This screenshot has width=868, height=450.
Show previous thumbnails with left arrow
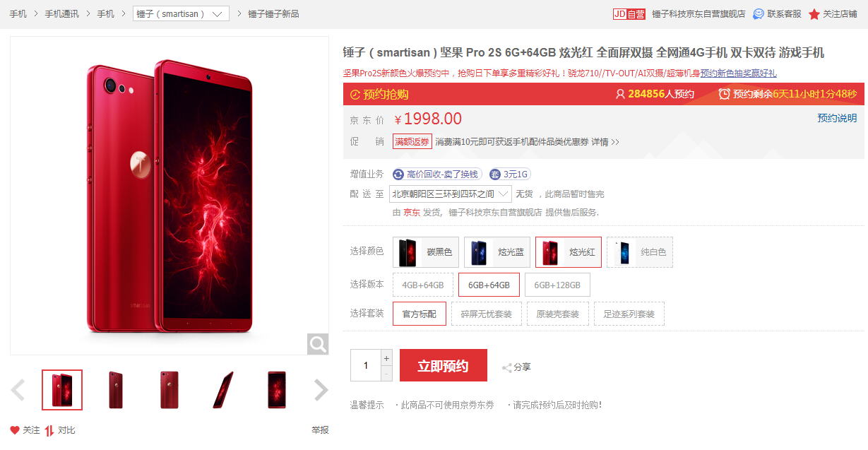[18, 390]
